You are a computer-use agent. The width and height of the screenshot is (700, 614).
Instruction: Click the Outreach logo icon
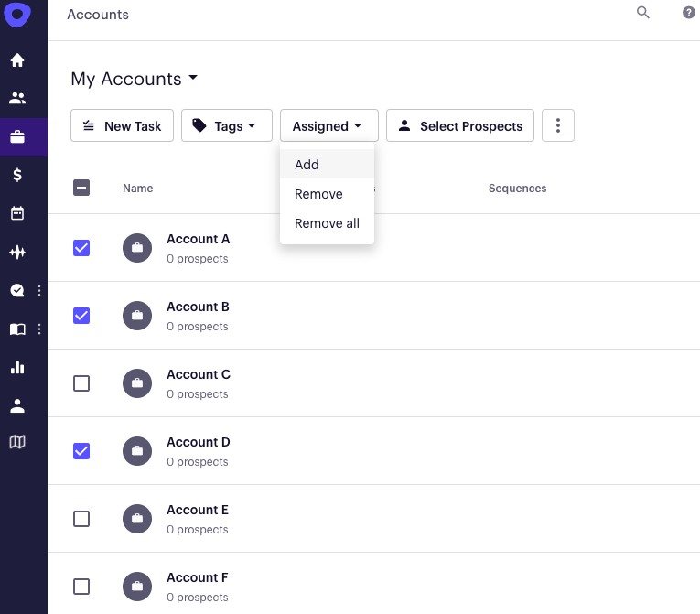click(17, 14)
